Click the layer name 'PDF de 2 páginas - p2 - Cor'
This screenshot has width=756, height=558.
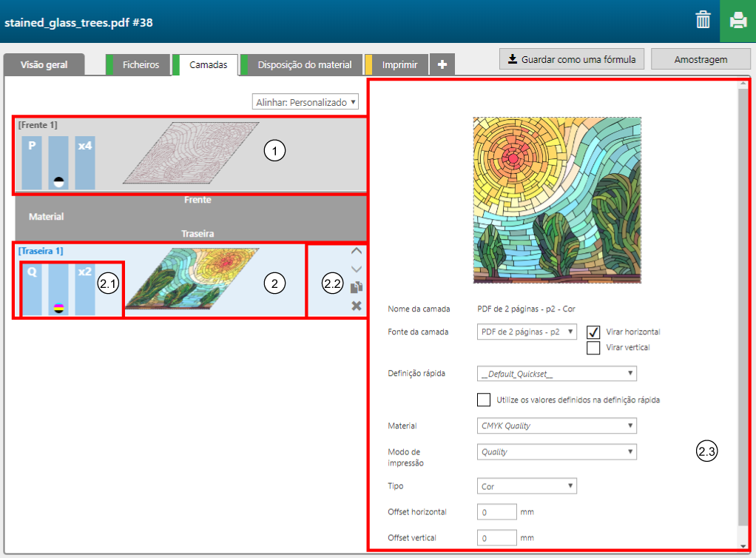(526, 309)
